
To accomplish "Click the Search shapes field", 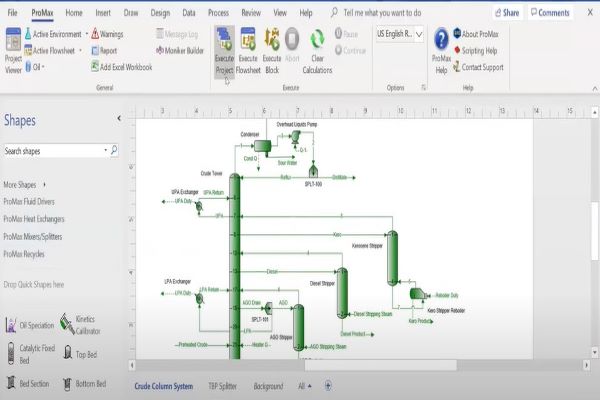I will point(54,151).
